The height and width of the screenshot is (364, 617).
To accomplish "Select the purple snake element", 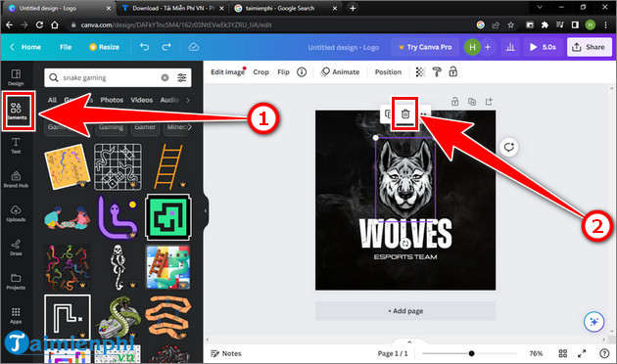I will pos(118,217).
